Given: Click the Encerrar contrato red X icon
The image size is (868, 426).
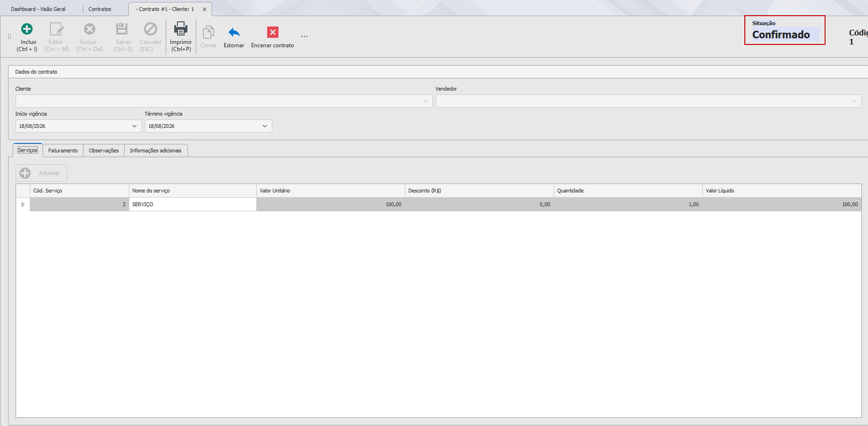Looking at the screenshot, I should tap(272, 33).
